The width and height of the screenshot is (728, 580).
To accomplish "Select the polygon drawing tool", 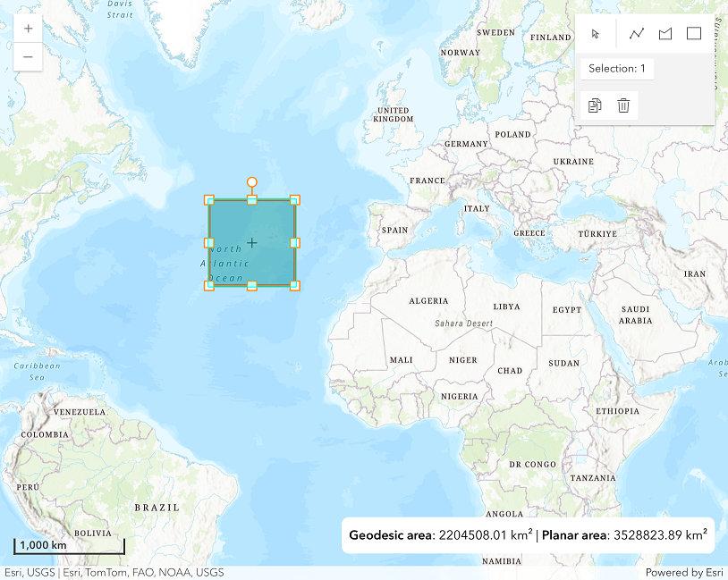I will [665, 34].
